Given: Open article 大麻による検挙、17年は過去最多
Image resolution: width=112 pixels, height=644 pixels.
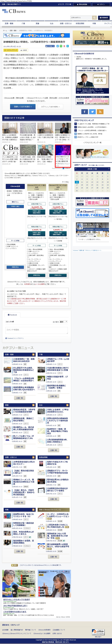Looking at the screenshot, I should click(x=58, y=411).
